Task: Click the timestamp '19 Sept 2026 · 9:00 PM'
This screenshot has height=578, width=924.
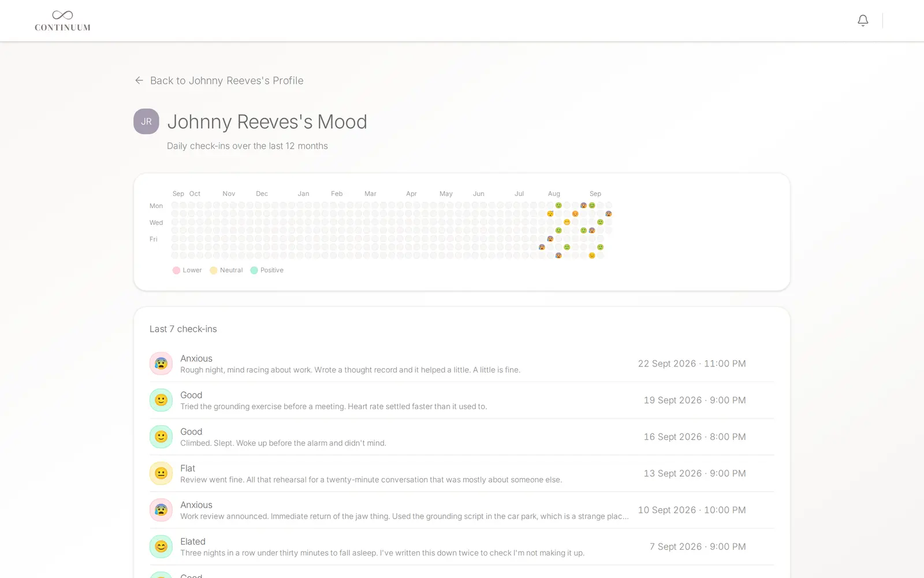Action: [x=695, y=400]
